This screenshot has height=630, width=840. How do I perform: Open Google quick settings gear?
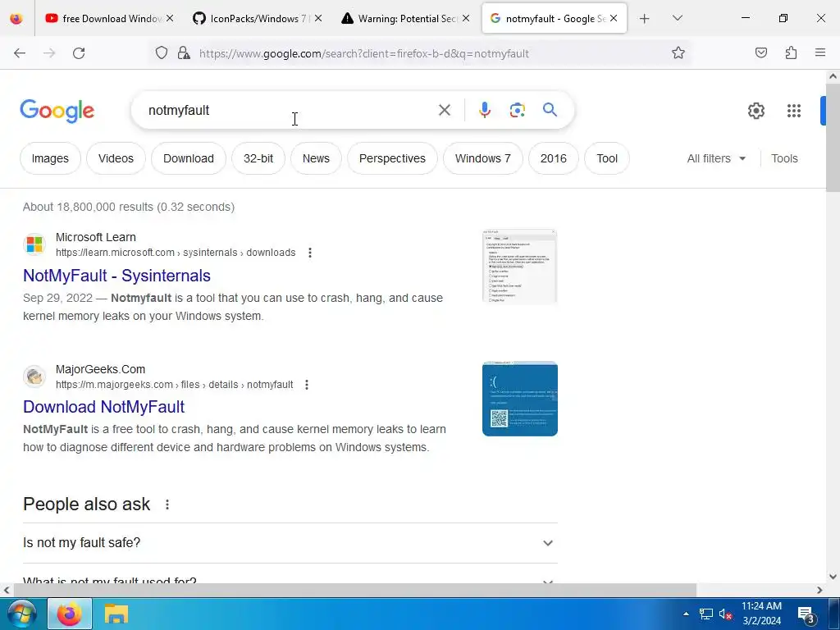click(756, 111)
